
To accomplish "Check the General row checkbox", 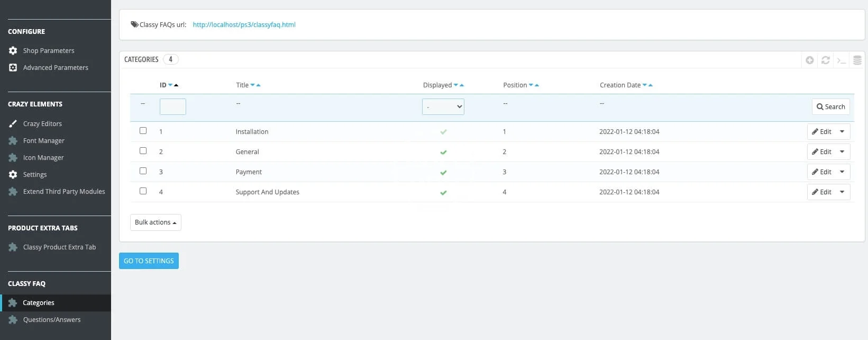I will click(143, 151).
